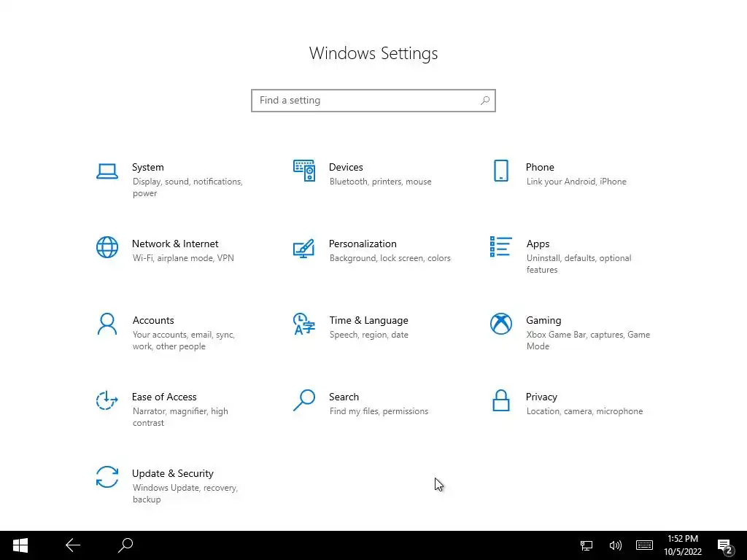
Task: Select the Time & Language title
Action: click(368, 321)
